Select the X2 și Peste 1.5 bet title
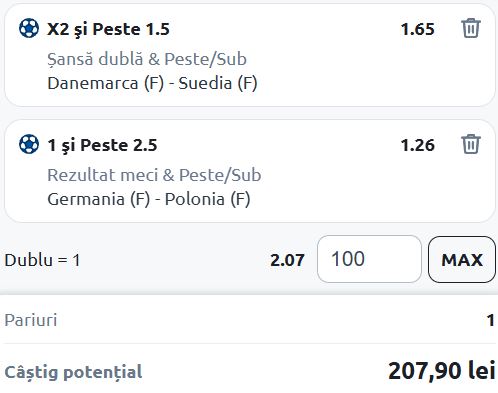Image resolution: width=498 pixels, height=393 pixels. point(108,29)
